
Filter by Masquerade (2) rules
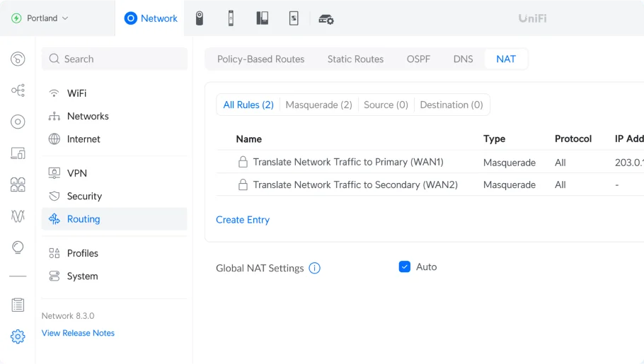(x=318, y=105)
